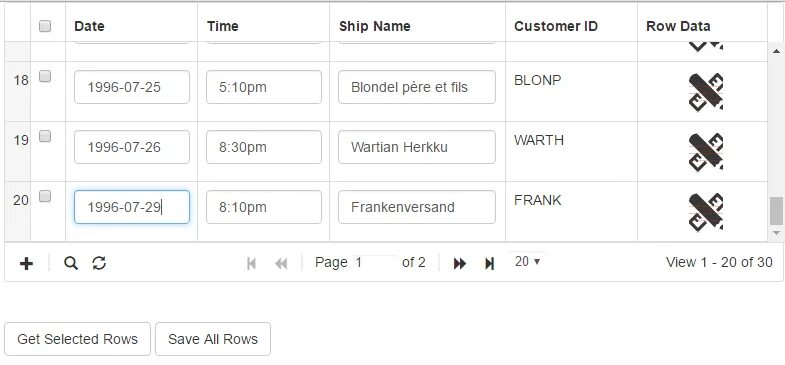Click the row data edit icon for row 20
785x365 pixels.
(706, 212)
